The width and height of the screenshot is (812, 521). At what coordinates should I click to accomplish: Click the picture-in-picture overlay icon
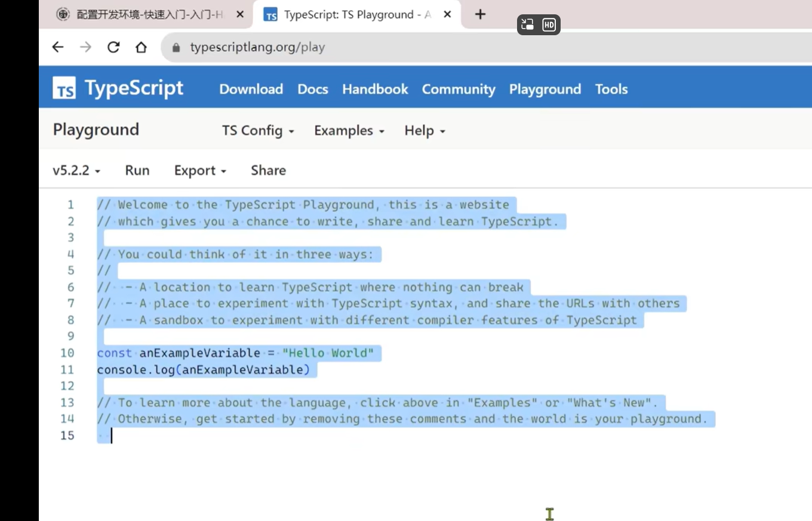[527, 24]
